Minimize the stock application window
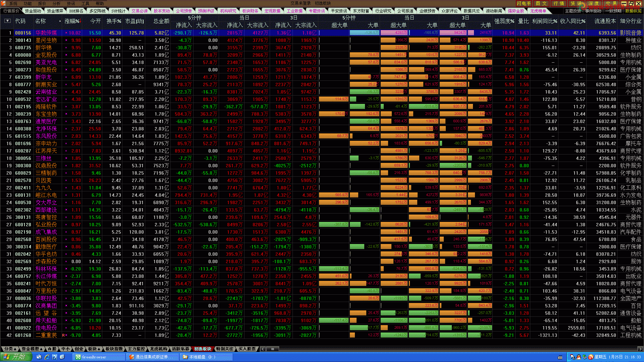This screenshot has width=644, height=362. click(x=624, y=3)
